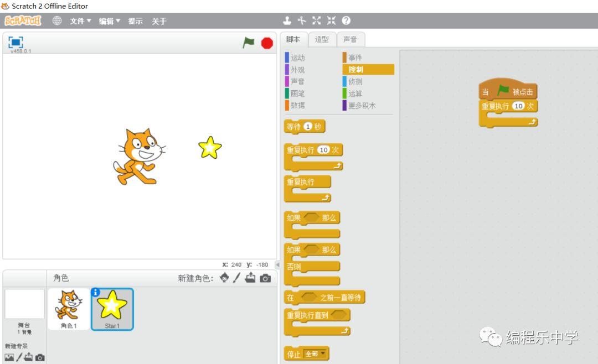598x364 pixels.
Task: Select 侦测 block category
Action: coord(352,81)
